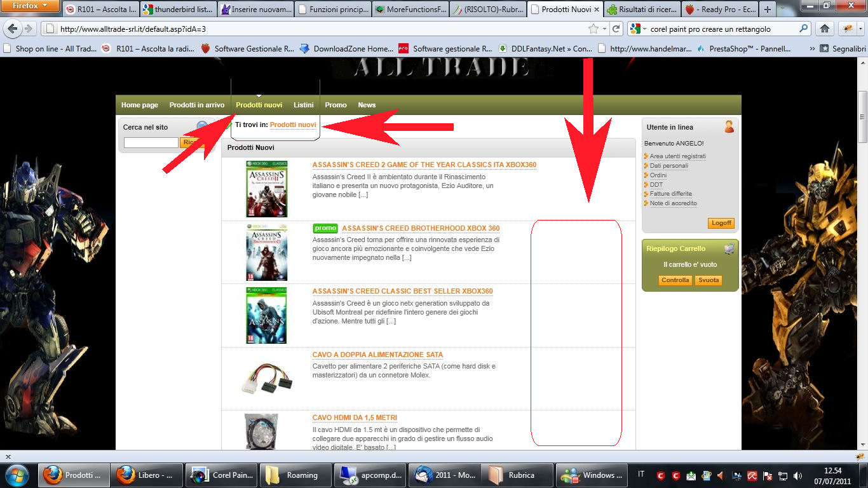Expand the bookmarks toolbar overflow chevron

click(x=812, y=48)
